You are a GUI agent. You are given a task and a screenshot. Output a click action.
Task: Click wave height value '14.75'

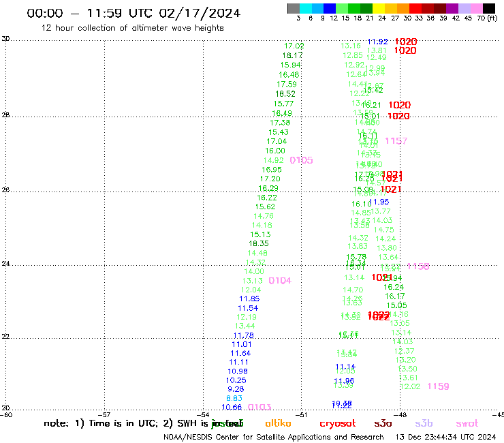click(383, 230)
